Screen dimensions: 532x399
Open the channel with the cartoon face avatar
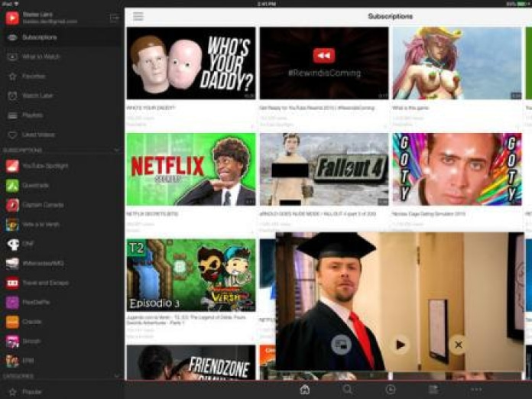point(62,224)
